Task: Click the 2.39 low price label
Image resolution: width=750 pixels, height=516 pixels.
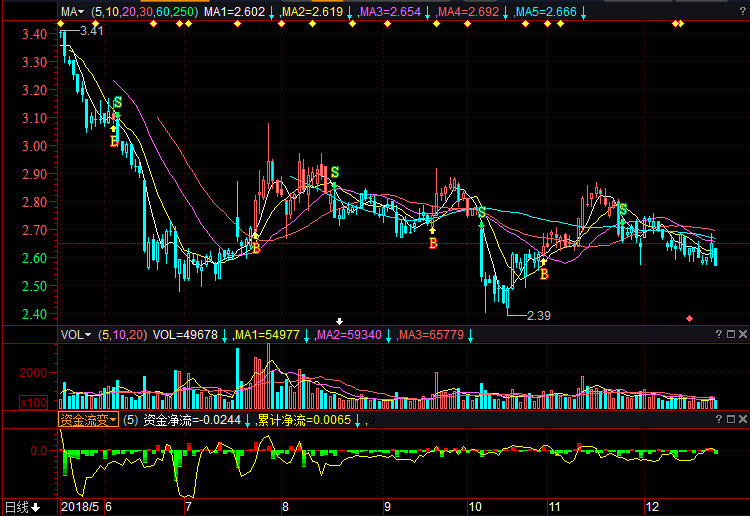Action: pyautogui.click(x=539, y=315)
